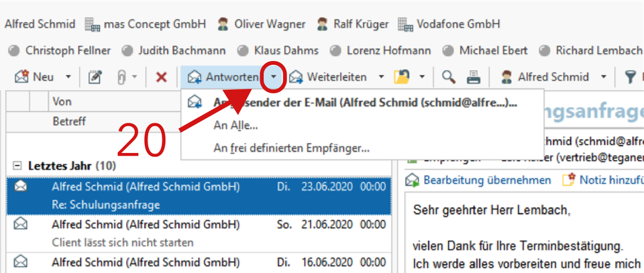Image resolution: width=644 pixels, height=273 pixels.
Task: Open mas Concept GmbH company link
Action: pyautogui.click(x=145, y=23)
